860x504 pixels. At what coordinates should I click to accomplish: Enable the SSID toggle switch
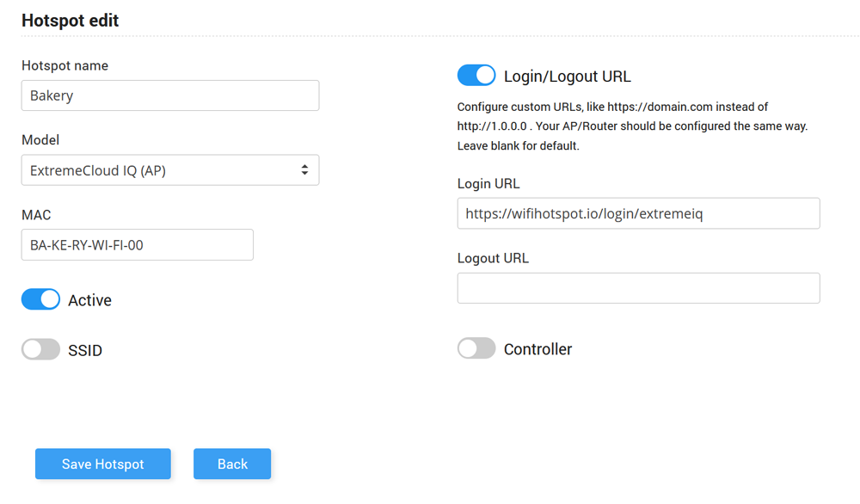click(x=40, y=349)
